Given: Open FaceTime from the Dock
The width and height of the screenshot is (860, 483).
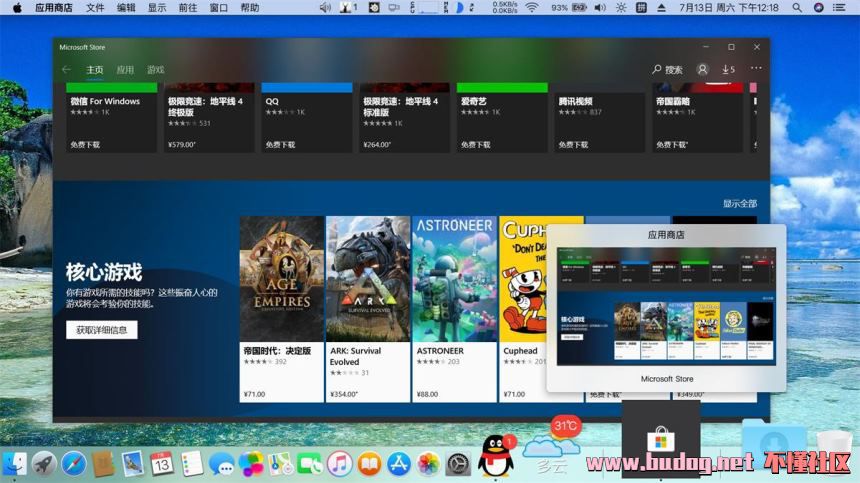Looking at the screenshot, I should tap(310, 464).
